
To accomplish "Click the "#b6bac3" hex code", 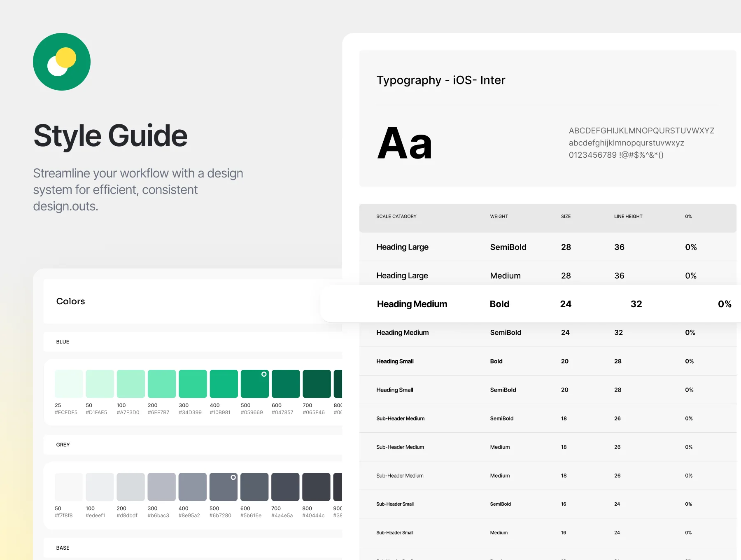I will click(x=158, y=516).
